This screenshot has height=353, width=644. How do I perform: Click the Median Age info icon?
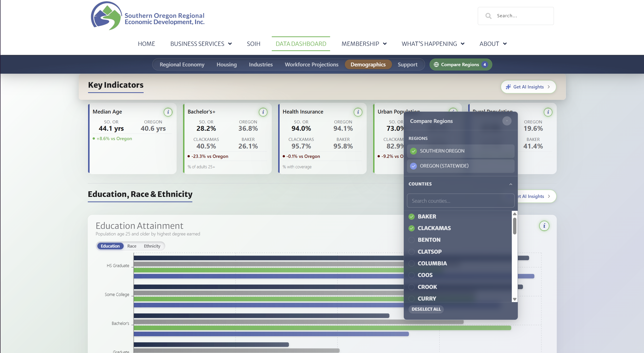(x=168, y=112)
